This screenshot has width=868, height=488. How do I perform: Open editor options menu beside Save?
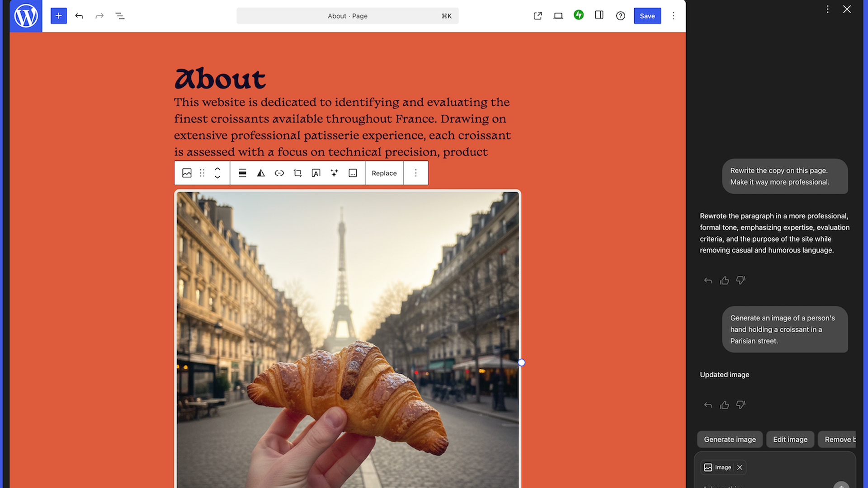tap(673, 16)
